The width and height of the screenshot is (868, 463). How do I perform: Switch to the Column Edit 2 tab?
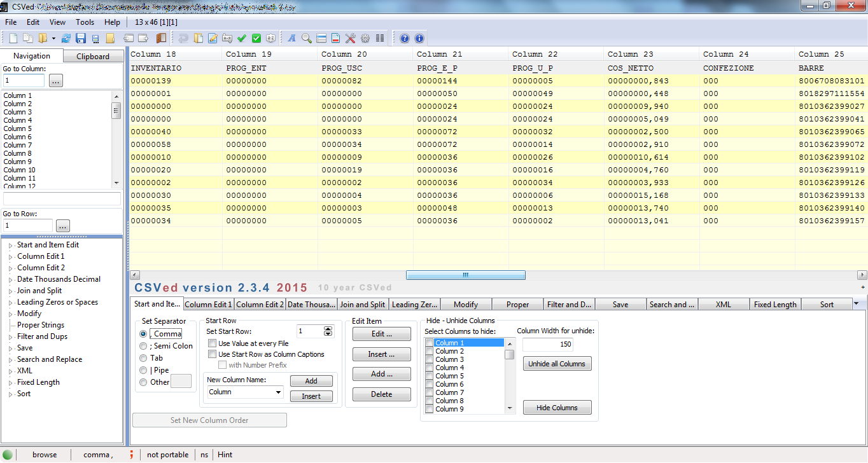click(260, 305)
